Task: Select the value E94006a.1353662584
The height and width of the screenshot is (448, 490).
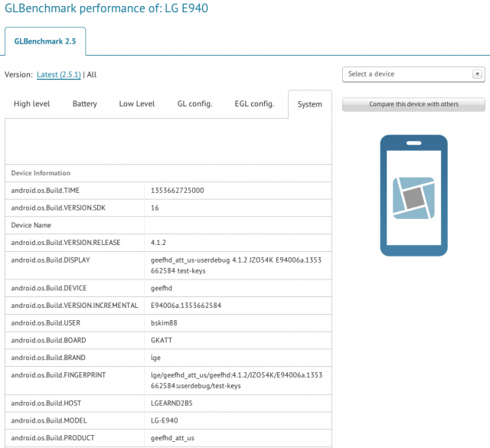Action: pos(186,306)
